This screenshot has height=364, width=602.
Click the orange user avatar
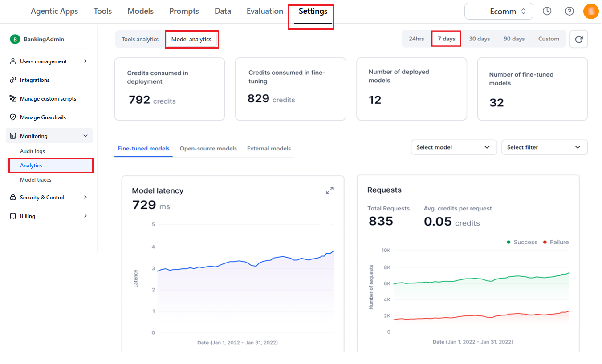[x=591, y=11]
